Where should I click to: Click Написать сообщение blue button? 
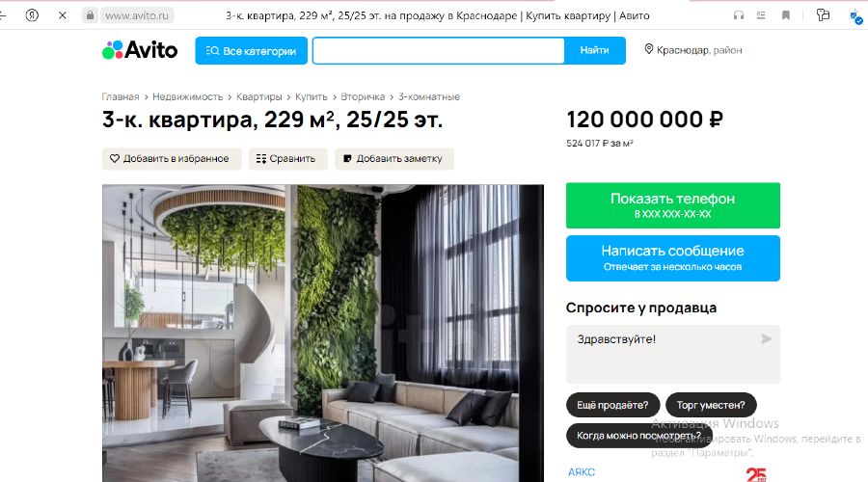pyautogui.click(x=672, y=258)
